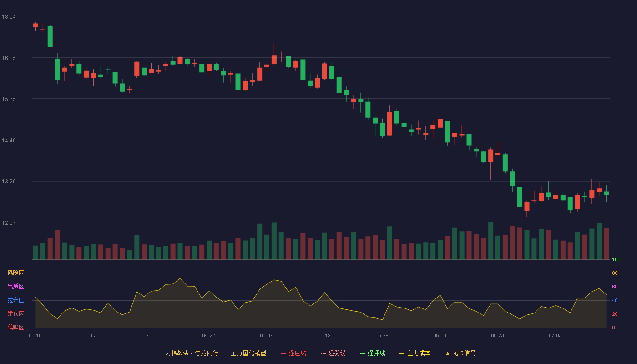Click the yellow 主力成本 dashed legend marker
The width and height of the screenshot is (637, 364).
[402, 353]
